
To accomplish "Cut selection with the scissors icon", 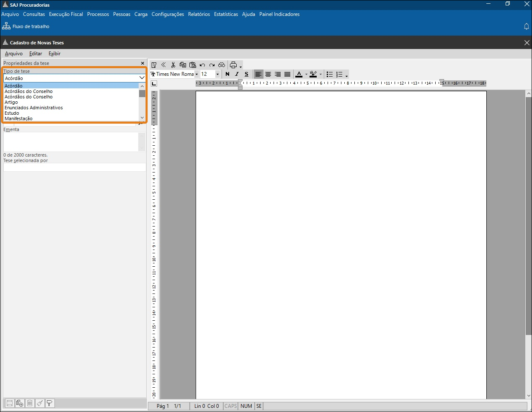I will point(173,65).
